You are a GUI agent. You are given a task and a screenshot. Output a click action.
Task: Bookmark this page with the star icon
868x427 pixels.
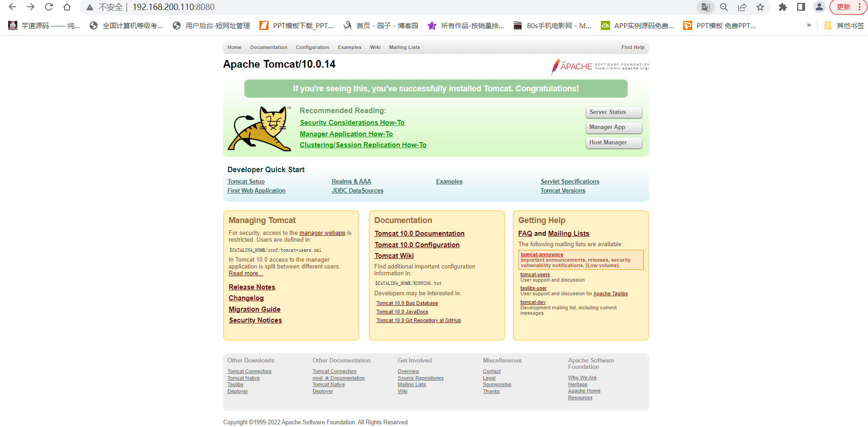pos(760,7)
